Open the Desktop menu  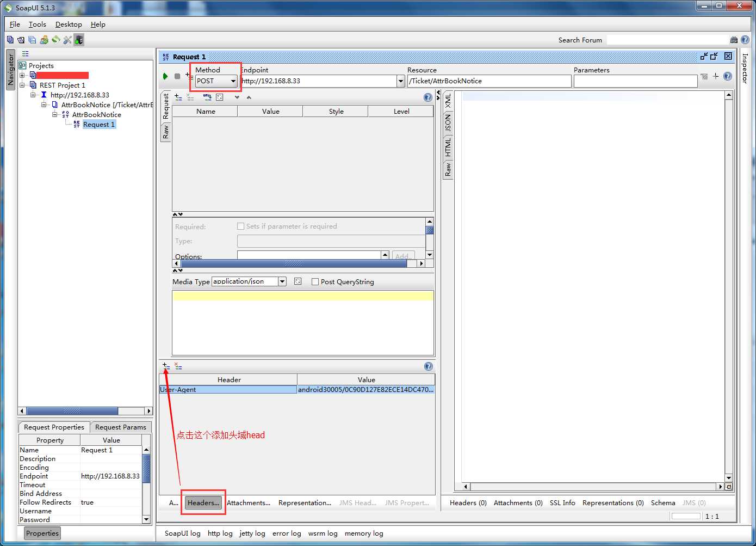pyautogui.click(x=69, y=24)
